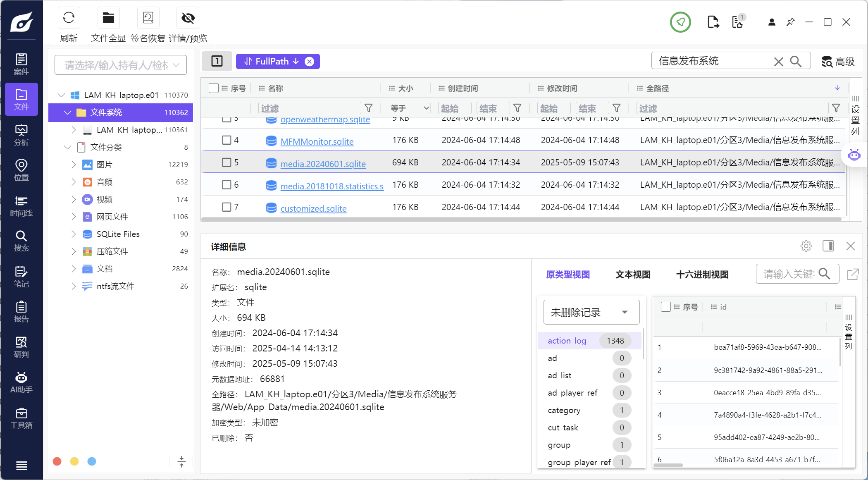Open detail view in external window
This screenshot has height=480, width=868.
coord(853,274)
